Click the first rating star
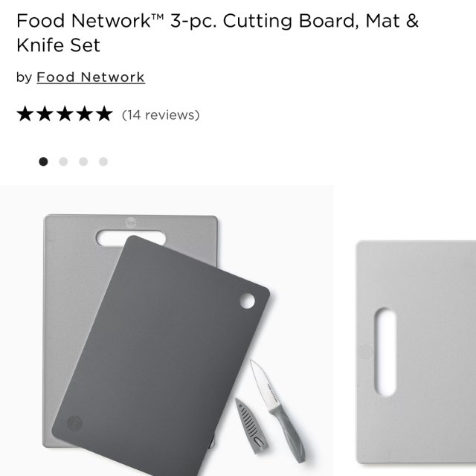Image resolution: width=476 pixels, height=476 pixels. (25, 114)
